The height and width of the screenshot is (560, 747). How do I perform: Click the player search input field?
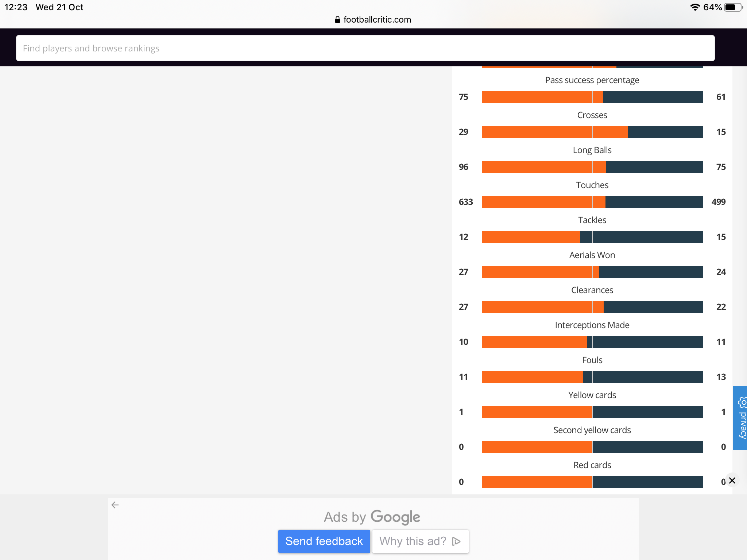365,48
